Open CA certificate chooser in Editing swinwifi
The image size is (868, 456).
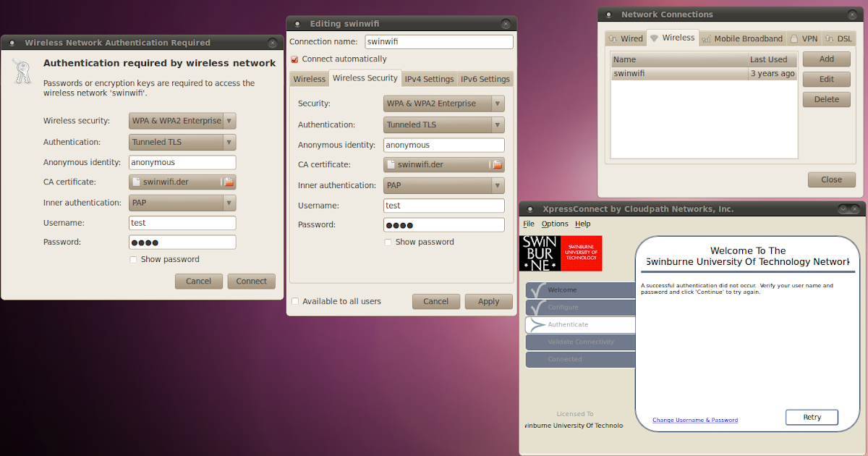pyautogui.click(x=444, y=165)
